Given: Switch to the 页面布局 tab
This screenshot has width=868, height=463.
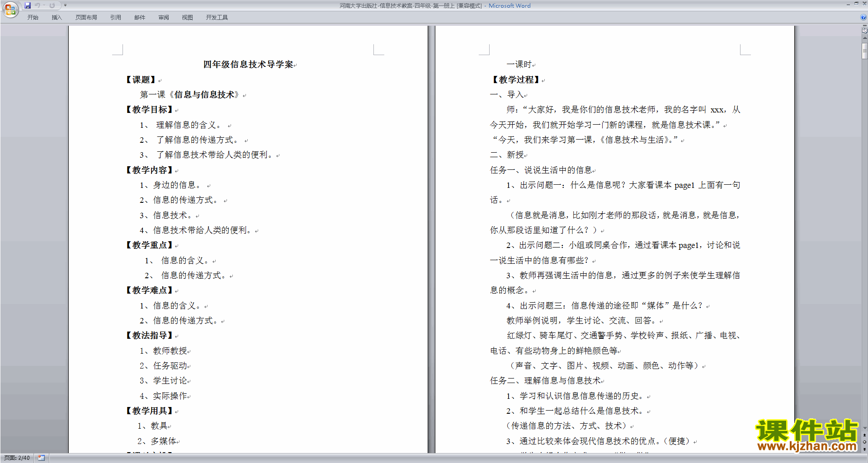Looking at the screenshot, I should (x=86, y=18).
